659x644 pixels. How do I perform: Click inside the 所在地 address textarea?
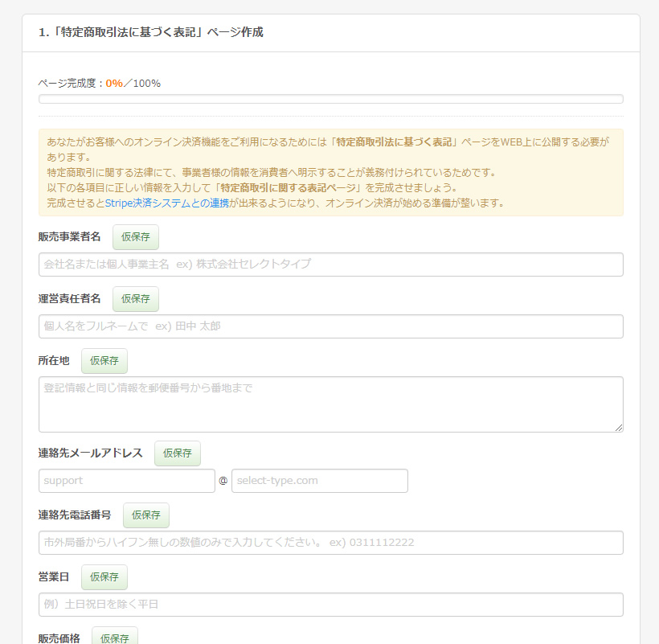(330, 404)
